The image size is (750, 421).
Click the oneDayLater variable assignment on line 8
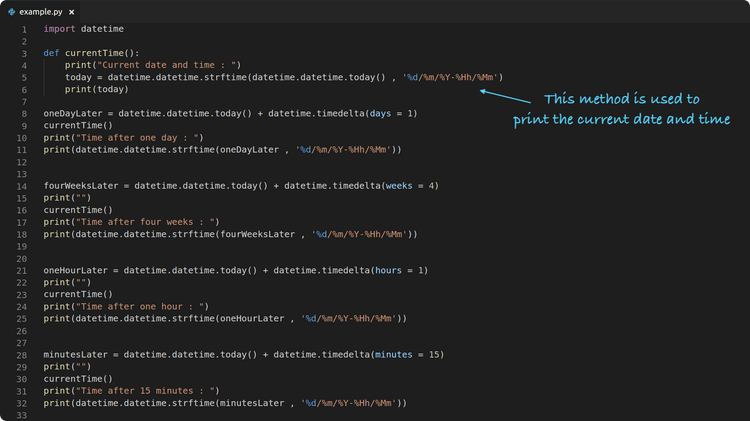click(x=75, y=113)
